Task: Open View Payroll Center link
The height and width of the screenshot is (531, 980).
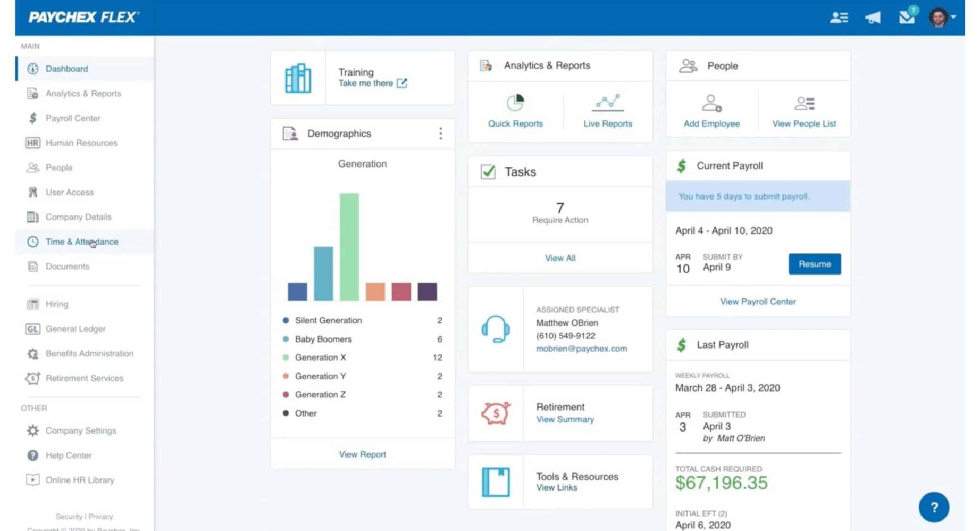Action: [x=757, y=301]
